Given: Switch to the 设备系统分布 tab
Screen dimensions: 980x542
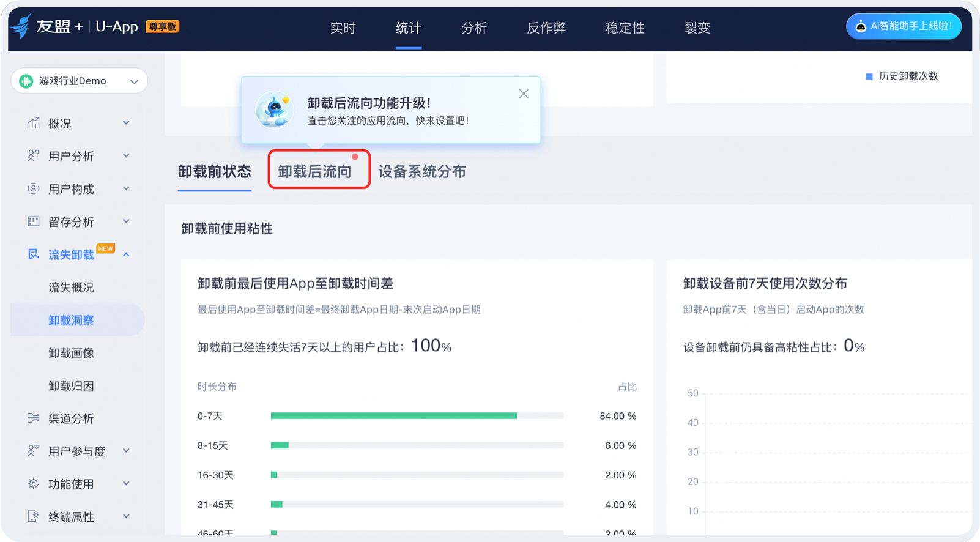Looking at the screenshot, I should tap(422, 172).
